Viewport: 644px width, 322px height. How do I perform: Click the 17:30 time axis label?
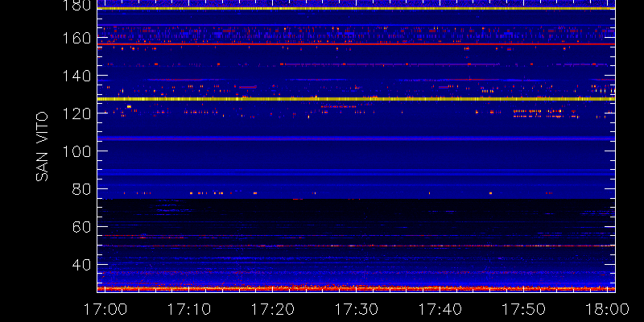[356, 309]
